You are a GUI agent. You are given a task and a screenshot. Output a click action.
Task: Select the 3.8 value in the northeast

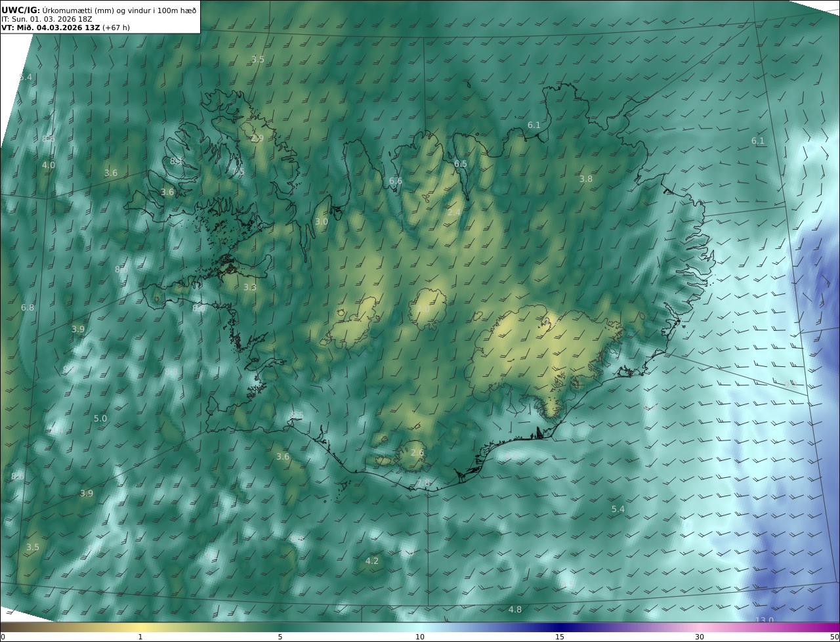click(x=586, y=179)
